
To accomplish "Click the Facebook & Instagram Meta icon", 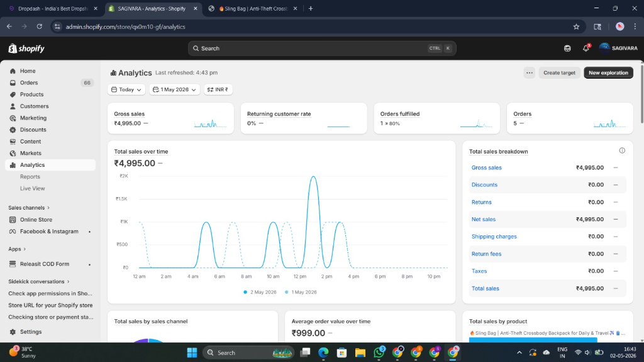I will (x=13, y=232).
